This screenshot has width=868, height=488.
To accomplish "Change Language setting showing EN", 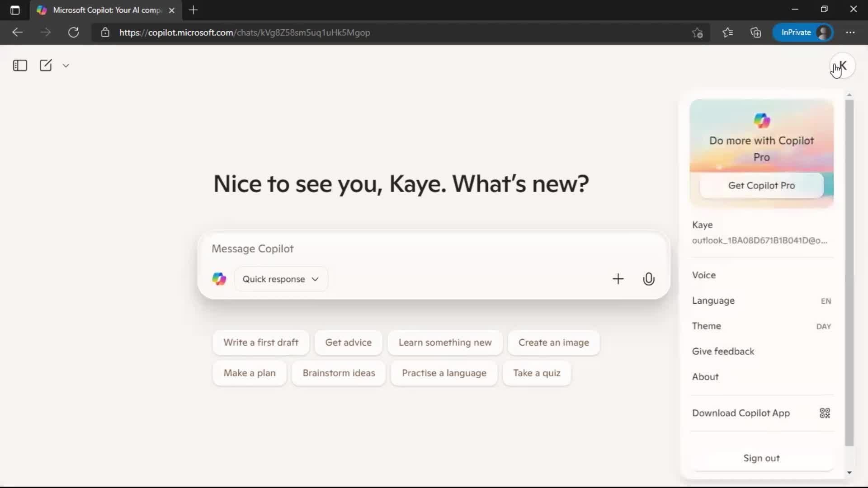I will (761, 300).
